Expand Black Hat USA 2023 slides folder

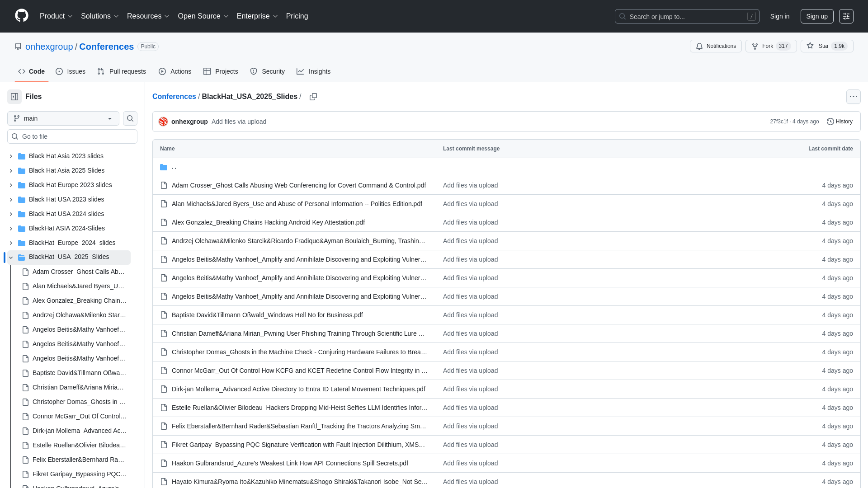click(11, 200)
